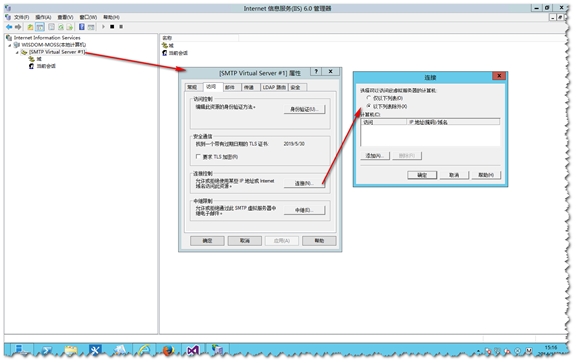Click the Up one level folder icon
The height and width of the screenshot is (363, 576).
pyautogui.click(x=30, y=27)
